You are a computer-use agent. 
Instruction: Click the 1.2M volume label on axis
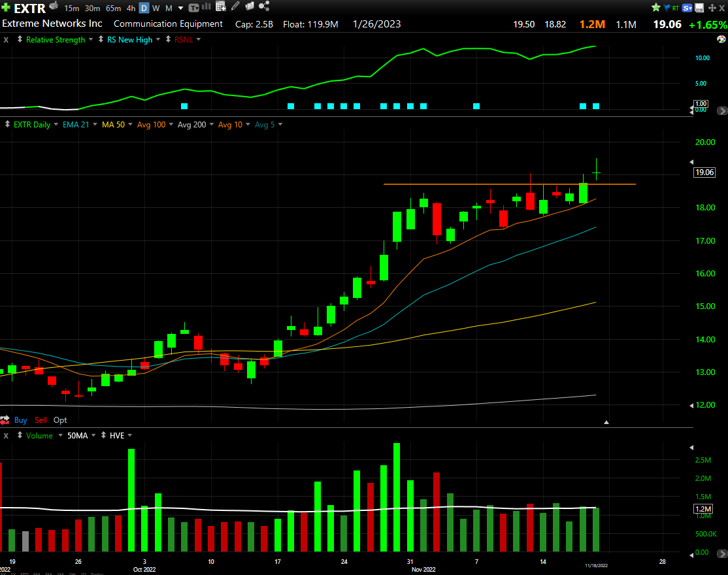(703, 509)
